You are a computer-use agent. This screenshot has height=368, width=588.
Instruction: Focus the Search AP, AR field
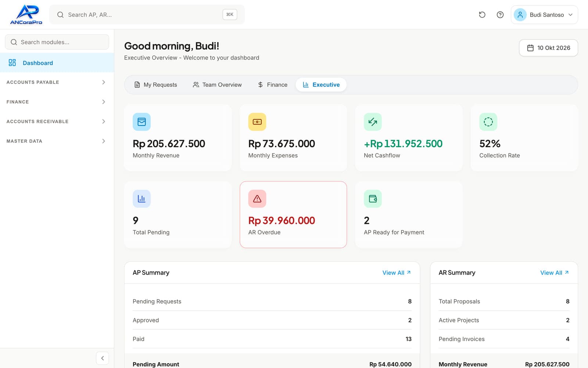click(x=147, y=15)
